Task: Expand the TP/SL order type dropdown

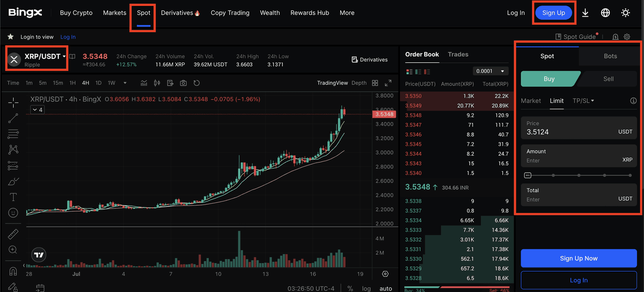Action: click(583, 101)
